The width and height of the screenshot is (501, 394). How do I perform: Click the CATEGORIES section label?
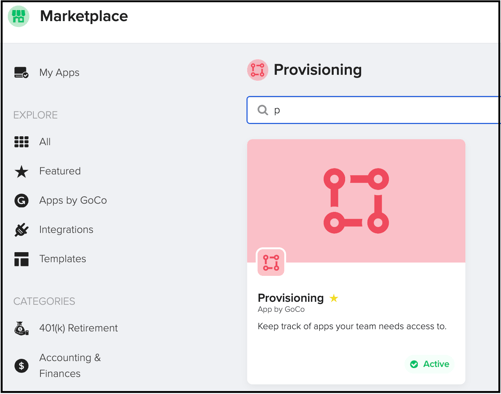tap(44, 301)
